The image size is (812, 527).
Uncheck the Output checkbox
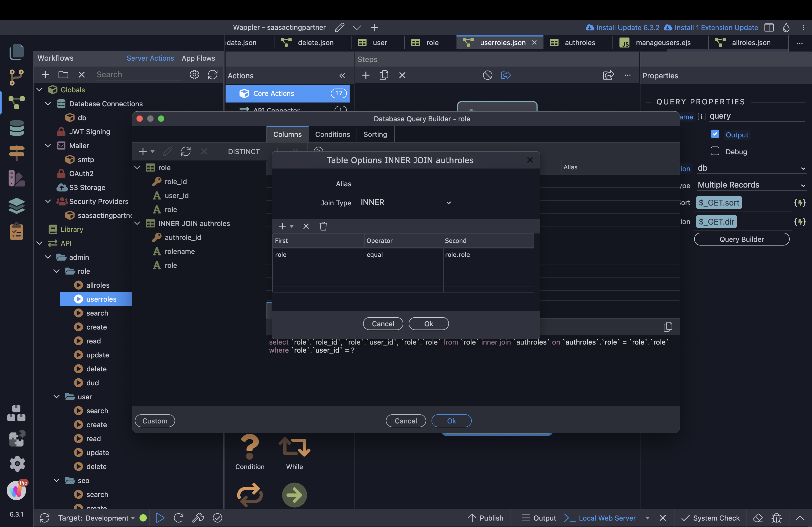coord(715,134)
